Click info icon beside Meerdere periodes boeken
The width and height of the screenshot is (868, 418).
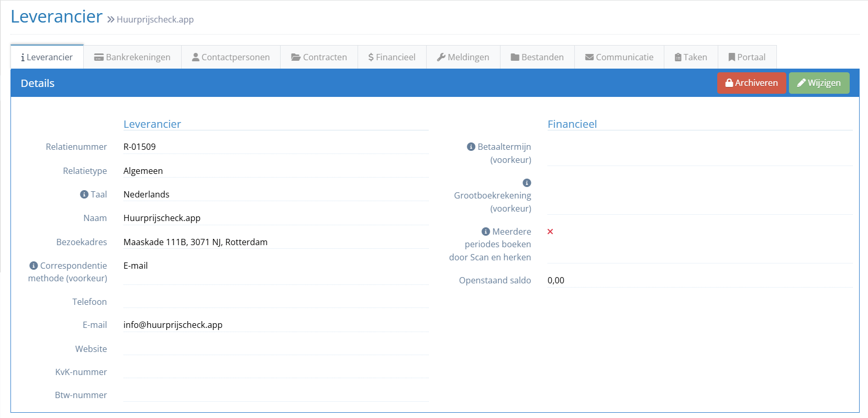click(485, 232)
